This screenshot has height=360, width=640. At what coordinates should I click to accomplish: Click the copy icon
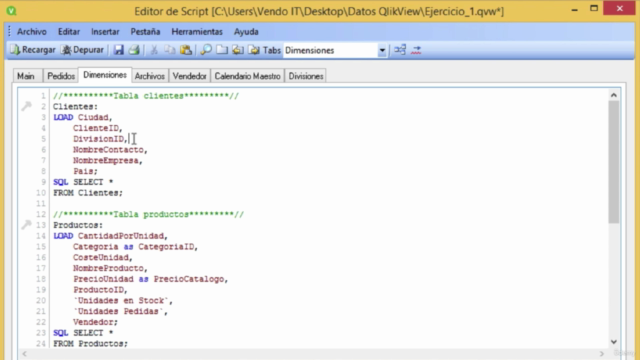[169, 50]
